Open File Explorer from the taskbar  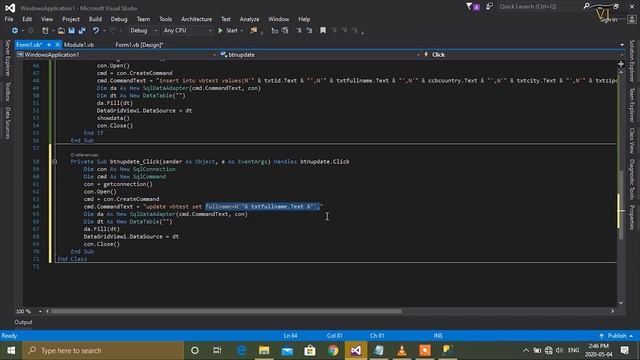pyautogui.click(x=264, y=351)
